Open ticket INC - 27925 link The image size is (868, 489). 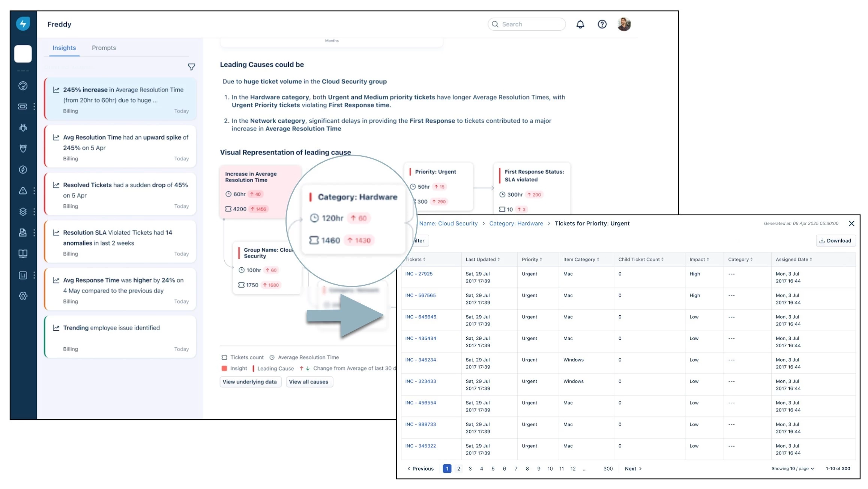coord(419,274)
